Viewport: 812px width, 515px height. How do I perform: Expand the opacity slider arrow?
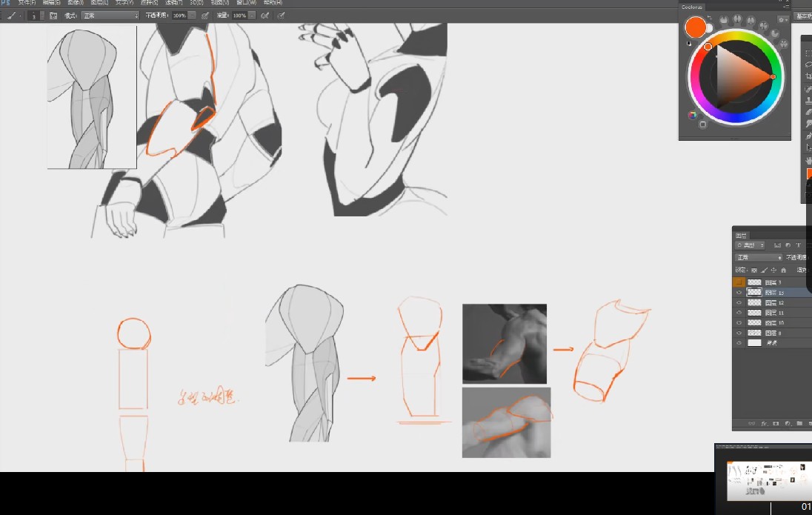tap(192, 16)
